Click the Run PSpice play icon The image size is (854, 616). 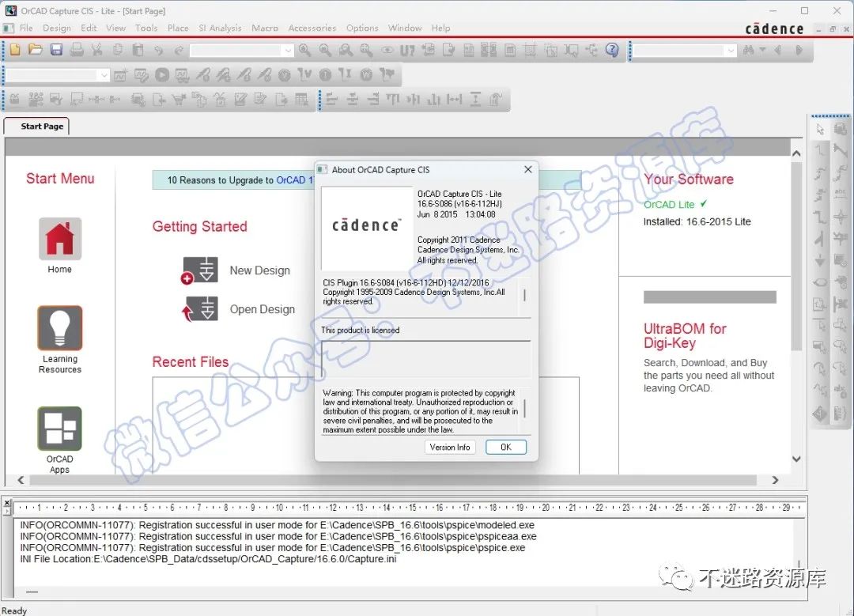(x=162, y=74)
